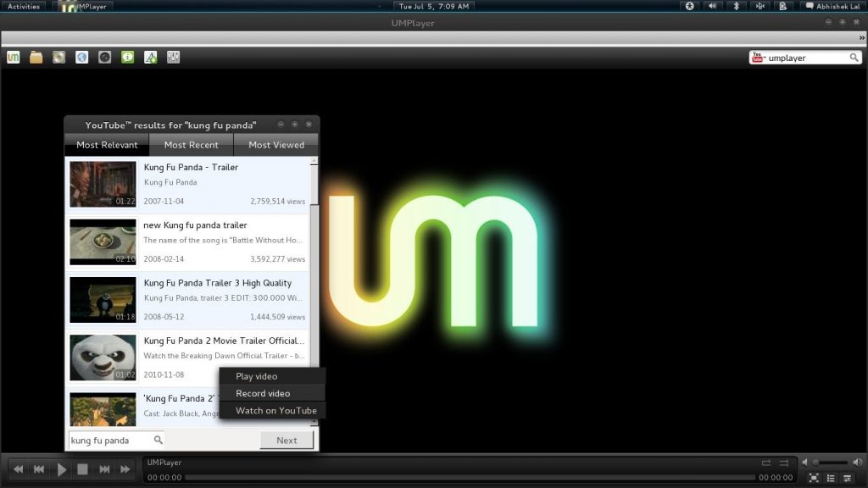Open a URL using the globe icon

(x=81, y=56)
